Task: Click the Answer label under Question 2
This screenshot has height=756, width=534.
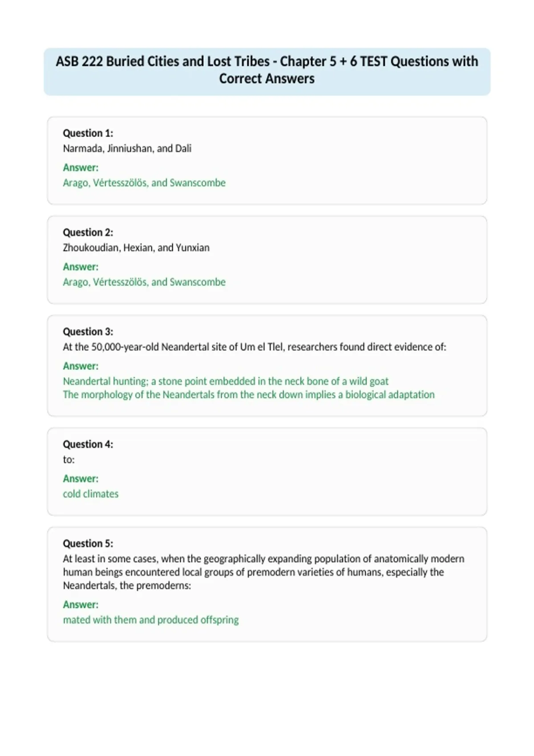Action: coord(81,267)
